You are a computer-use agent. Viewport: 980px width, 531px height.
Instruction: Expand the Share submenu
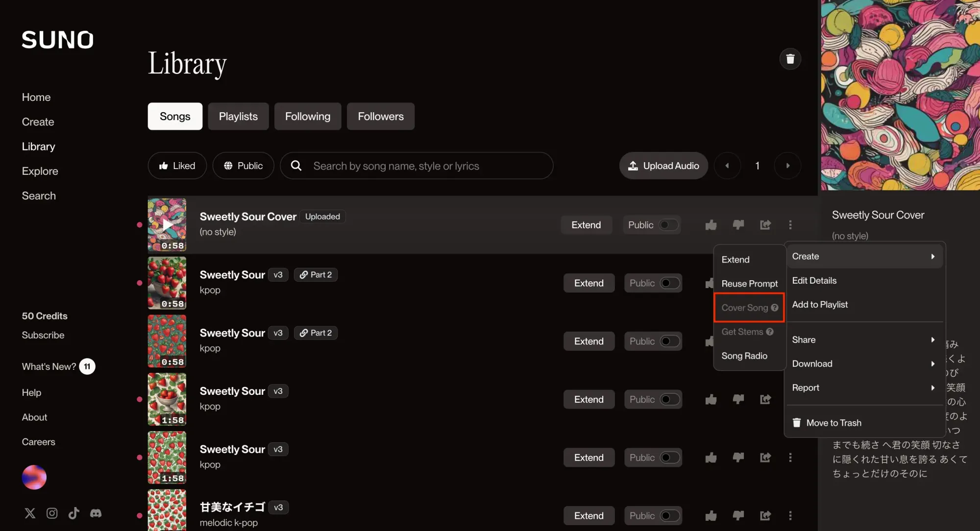point(864,339)
